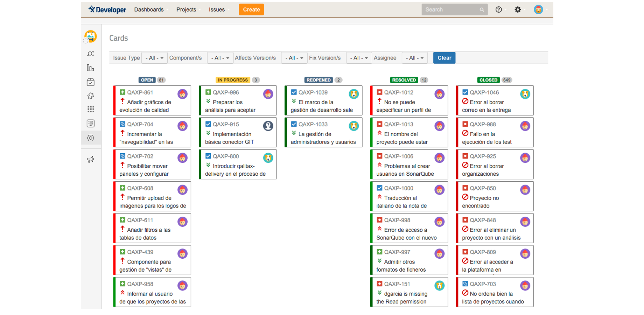Click the task checkbox icon on QAXP-915
Image resolution: width=644 pixels, height=315 pixels.
[208, 124]
